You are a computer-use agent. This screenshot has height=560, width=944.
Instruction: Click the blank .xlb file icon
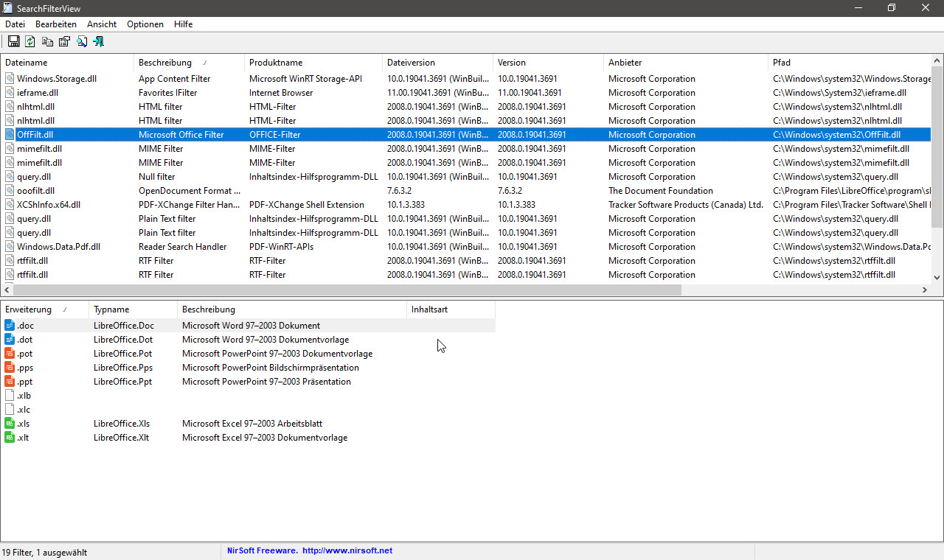click(x=10, y=395)
